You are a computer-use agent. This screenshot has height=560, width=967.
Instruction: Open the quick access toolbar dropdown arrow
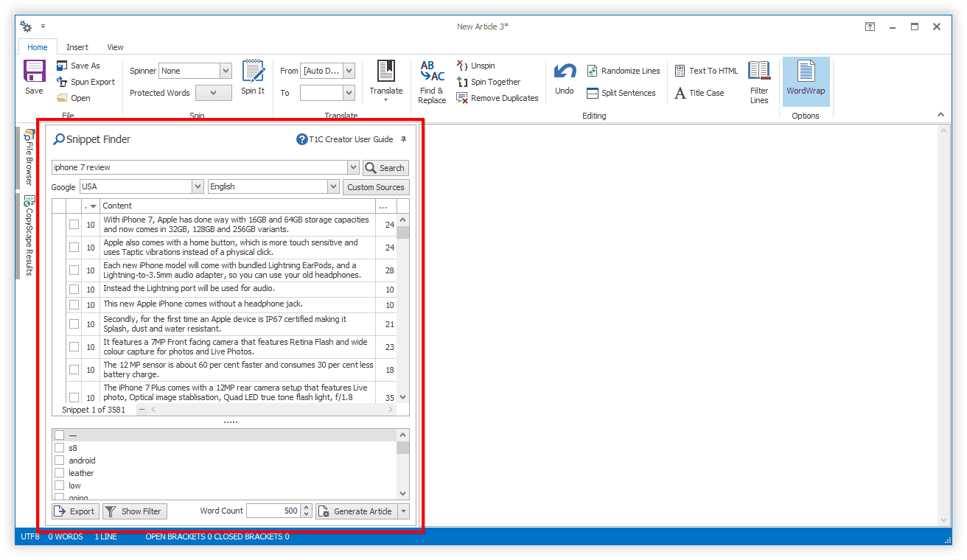tap(43, 27)
